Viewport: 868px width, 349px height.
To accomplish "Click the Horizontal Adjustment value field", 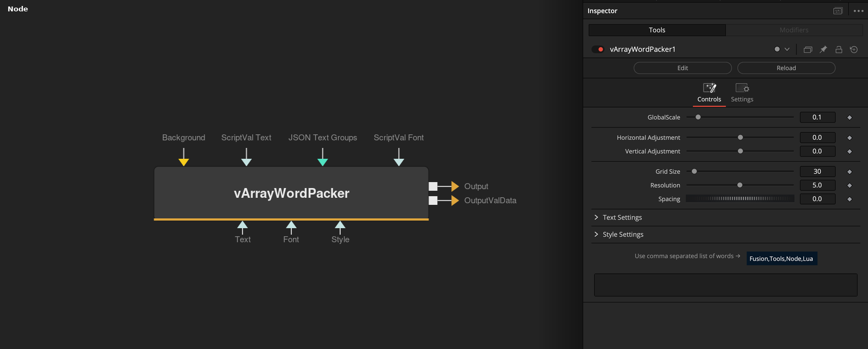I will [x=818, y=138].
